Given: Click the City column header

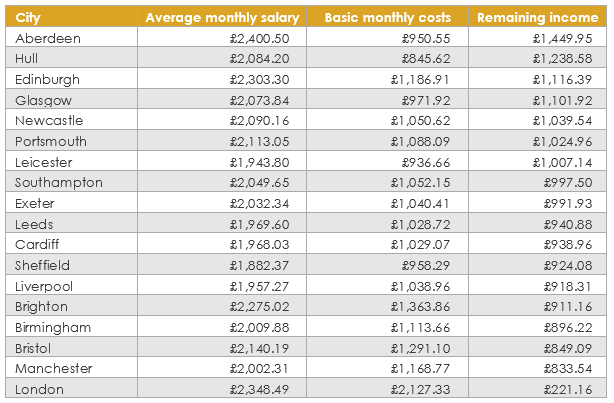Looking at the screenshot, I should (28, 17).
